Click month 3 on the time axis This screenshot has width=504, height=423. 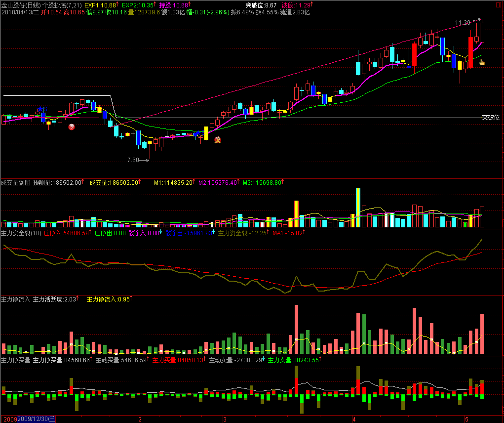click(225, 419)
